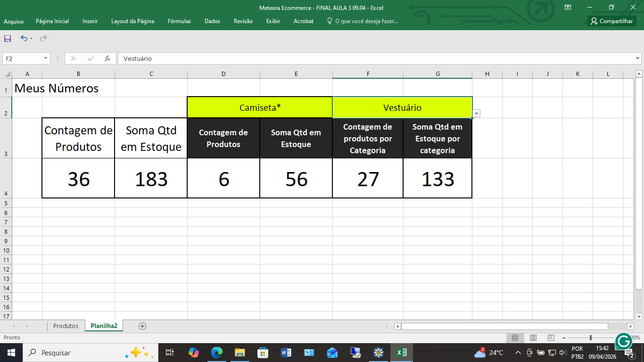
Task: Select Normal view icon in status bar
Action: [x=515, y=337]
